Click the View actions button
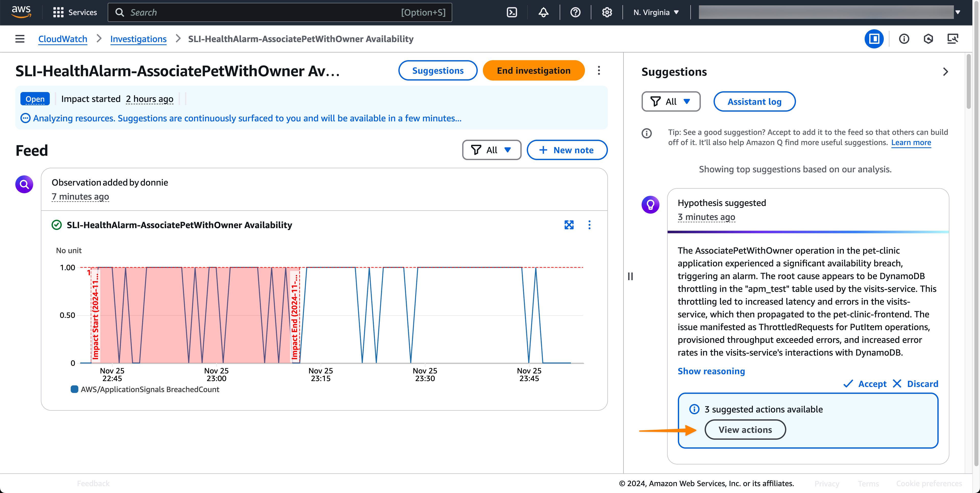Screen dimensions: 980x493 click(x=745, y=430)
